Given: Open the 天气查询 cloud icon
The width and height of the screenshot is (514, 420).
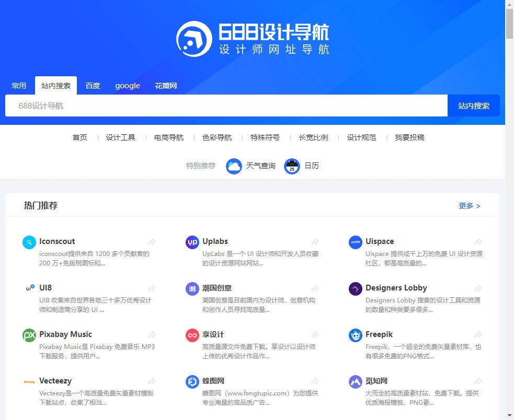Looking at the screenshot, I should [234, 166].
